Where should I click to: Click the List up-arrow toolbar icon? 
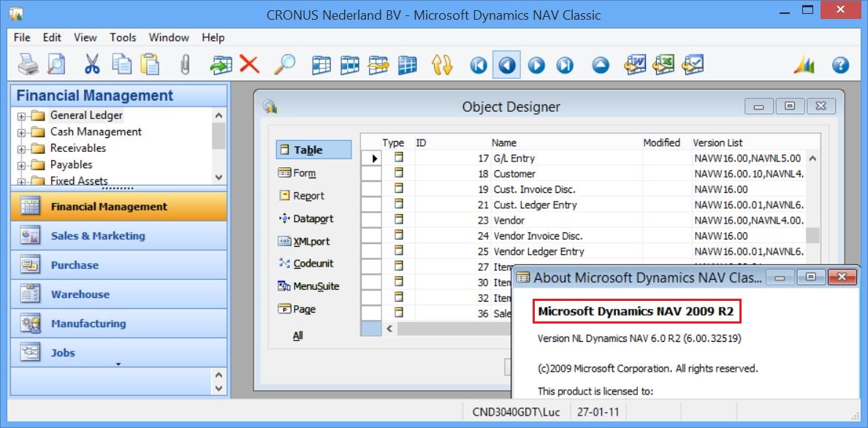pyautogui.click(x=601, y=65)
